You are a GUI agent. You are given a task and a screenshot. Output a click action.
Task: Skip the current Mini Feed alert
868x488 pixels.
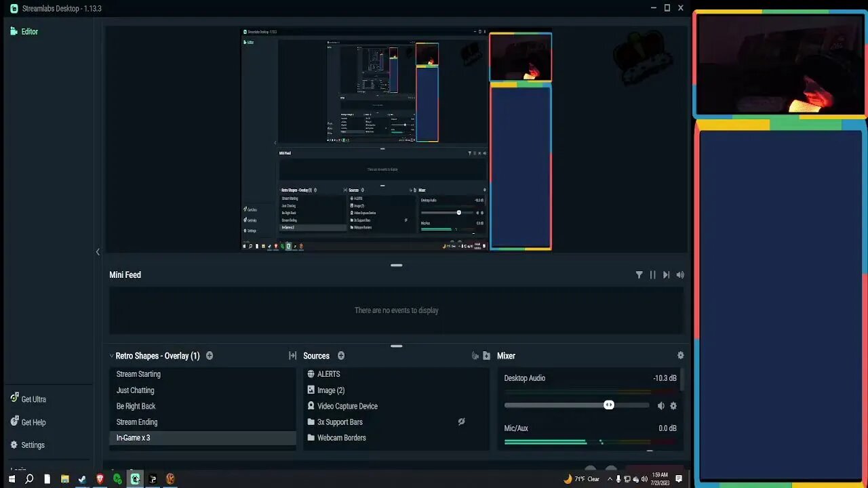pos(666,275)
